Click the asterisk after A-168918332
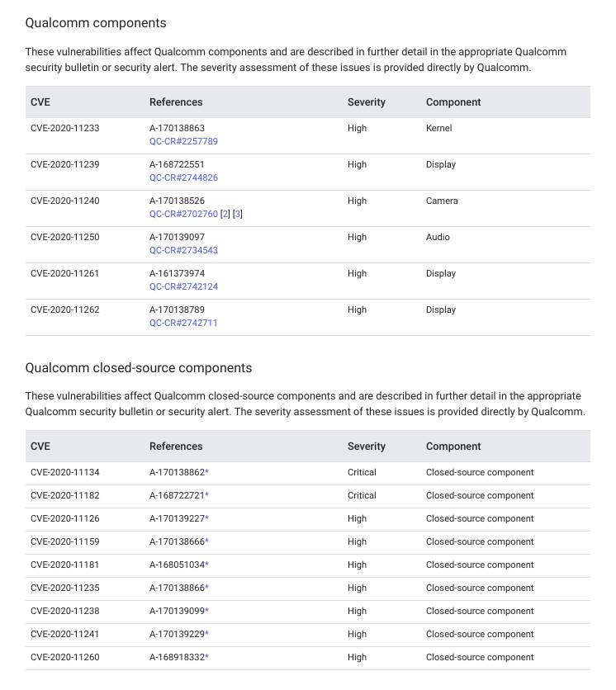The height and width of the screenshot is (690, 616). pos(207,657)
